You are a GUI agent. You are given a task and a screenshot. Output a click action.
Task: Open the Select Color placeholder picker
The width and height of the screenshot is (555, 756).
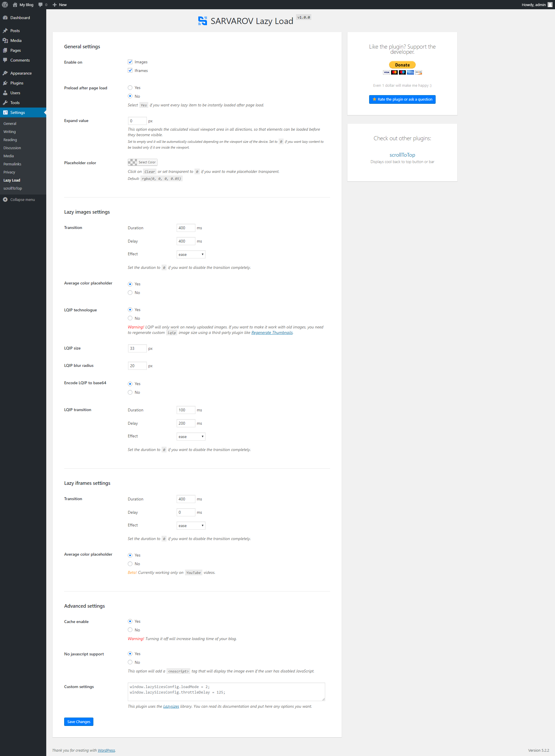(x=143, y=162)
